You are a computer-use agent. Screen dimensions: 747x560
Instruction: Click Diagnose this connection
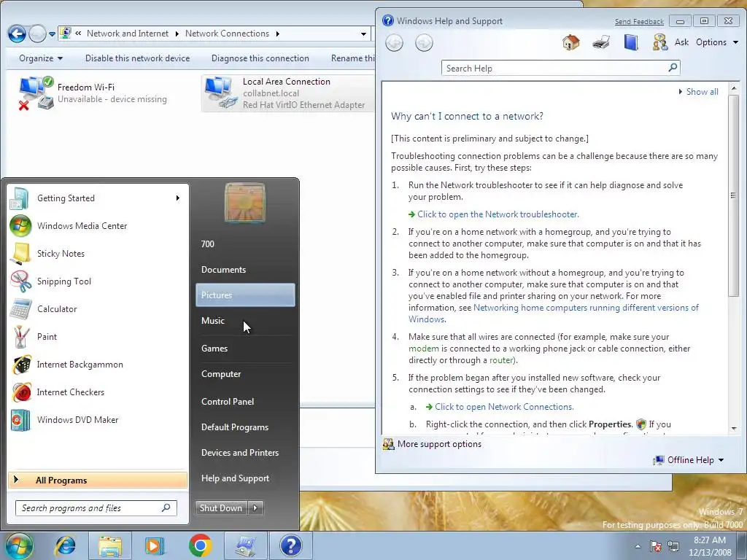pos(260,58)
